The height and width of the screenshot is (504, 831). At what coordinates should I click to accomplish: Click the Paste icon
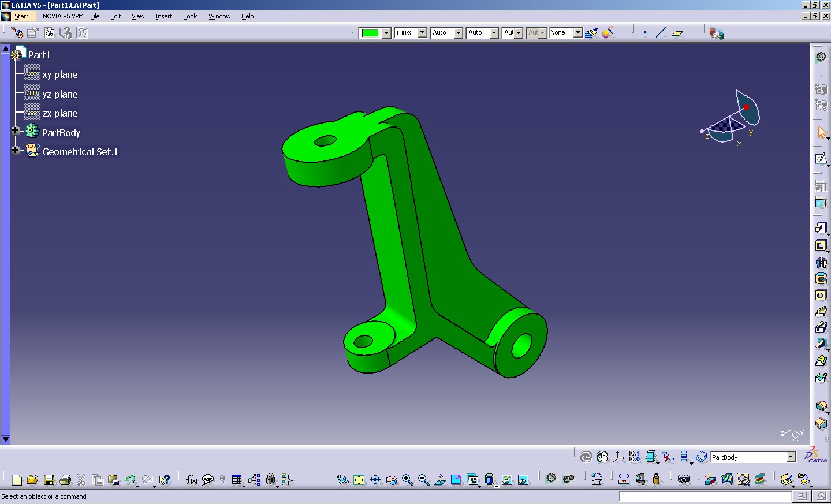click(x=114, y=480)
